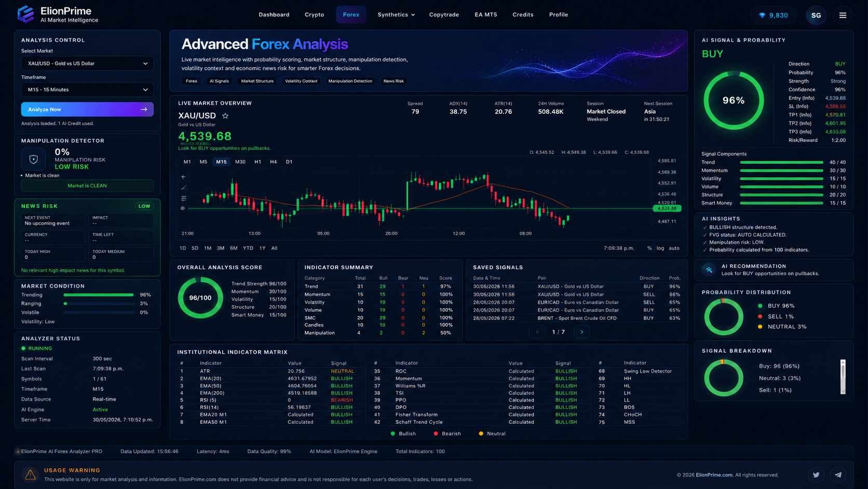Screen dimensions: 868x489
Task: Toggle auto scale on chart
Action: pyautogui.click(x=674, y=248)
